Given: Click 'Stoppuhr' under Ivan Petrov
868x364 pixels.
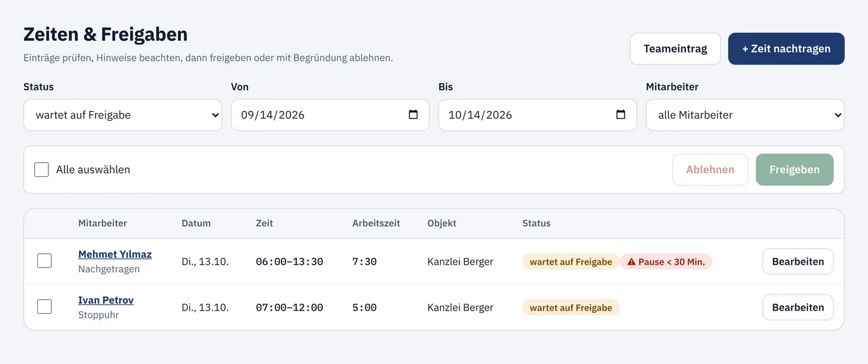Looking at the screenshot, I should (99, 315).
